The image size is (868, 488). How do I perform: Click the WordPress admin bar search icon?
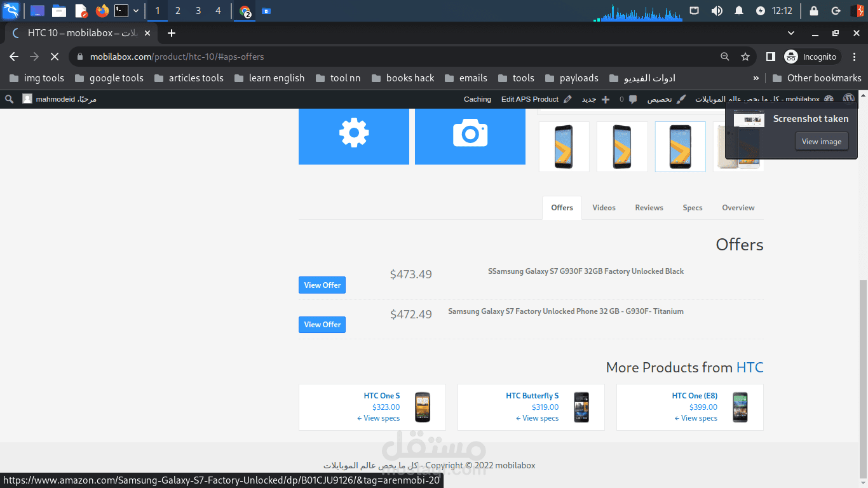coord(9,99)
